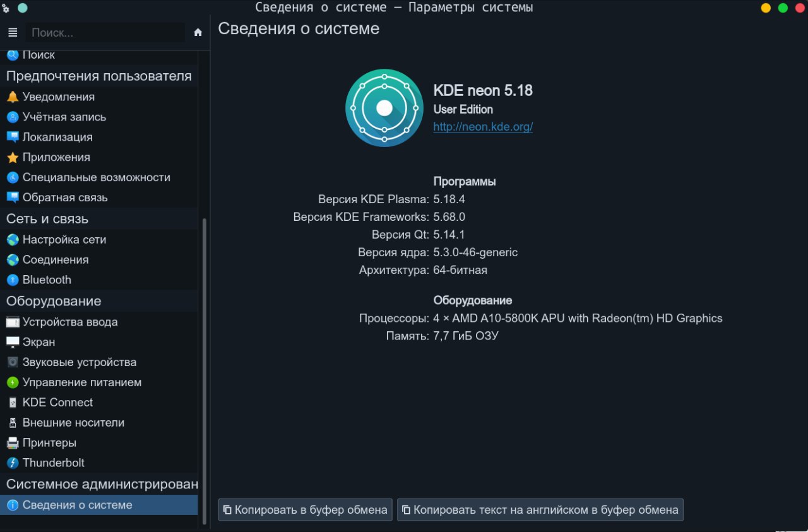Click the KDE neon 5.18 heading

click(483, 90)
